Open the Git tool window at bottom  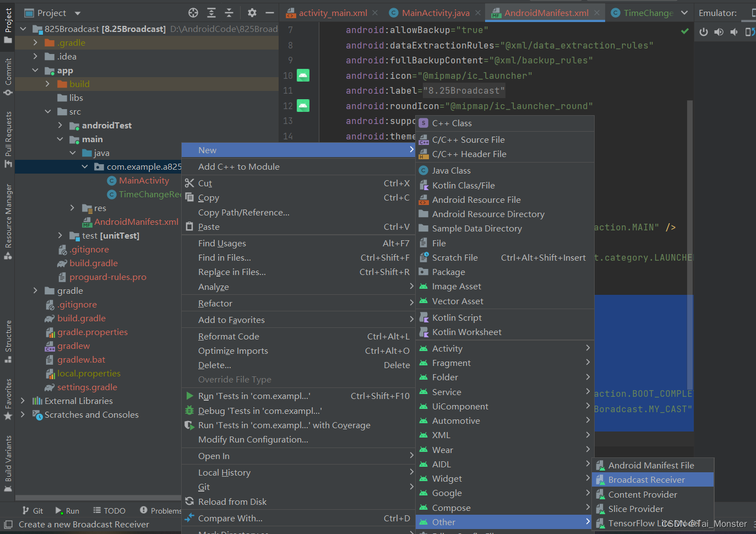(x=32, y=511)
